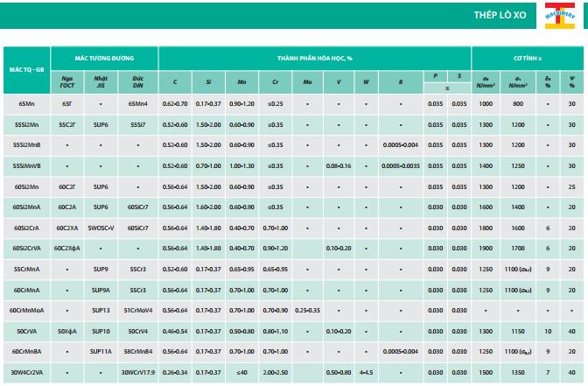This screenshot has width=588, height=386.
Task: Click the B column header
Action: tap(401, 82)
